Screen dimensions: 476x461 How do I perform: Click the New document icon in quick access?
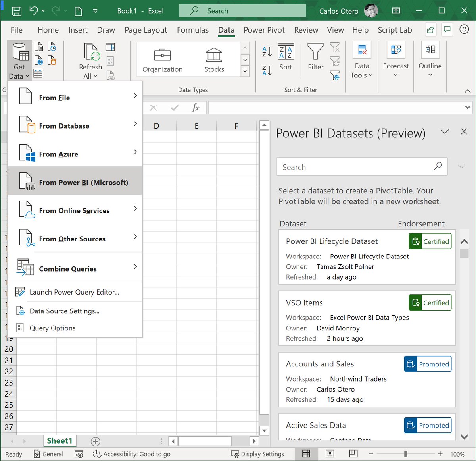click(x=79, y=11)
